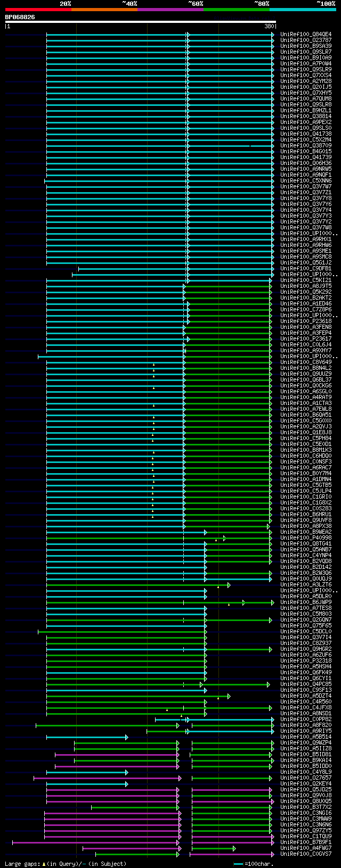Open hit UniRef100_Q84QE4
Screen dimensions: 341x868
click(x=306, y=35)
